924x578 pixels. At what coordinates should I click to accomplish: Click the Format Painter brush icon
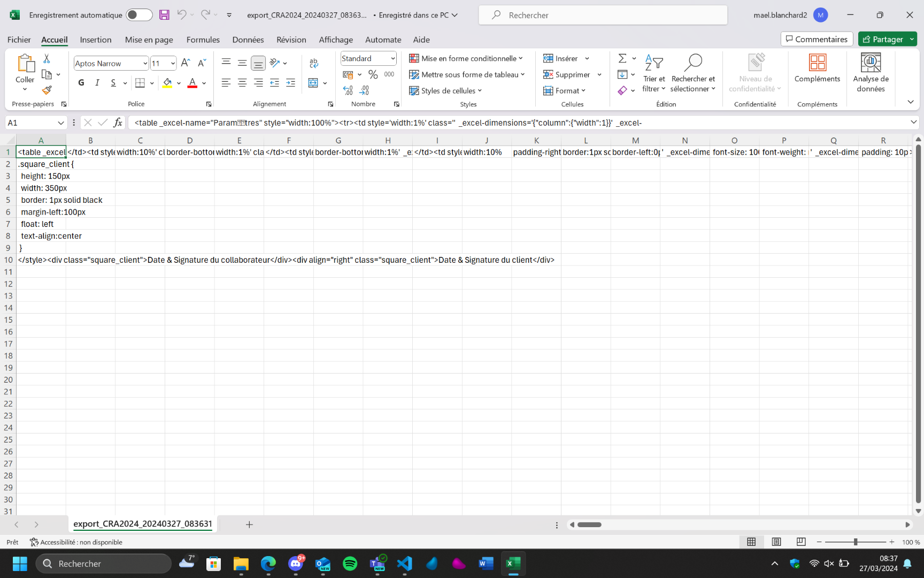click(47, 90)
